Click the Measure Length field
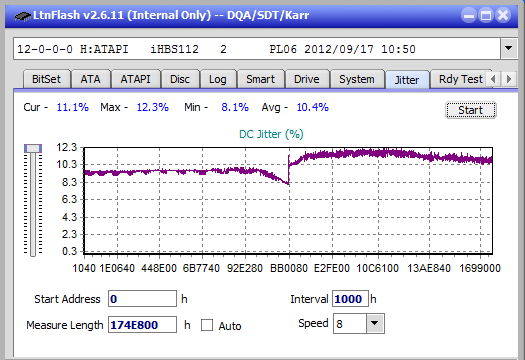The image size is (525, 360). (x=142, y=325)
